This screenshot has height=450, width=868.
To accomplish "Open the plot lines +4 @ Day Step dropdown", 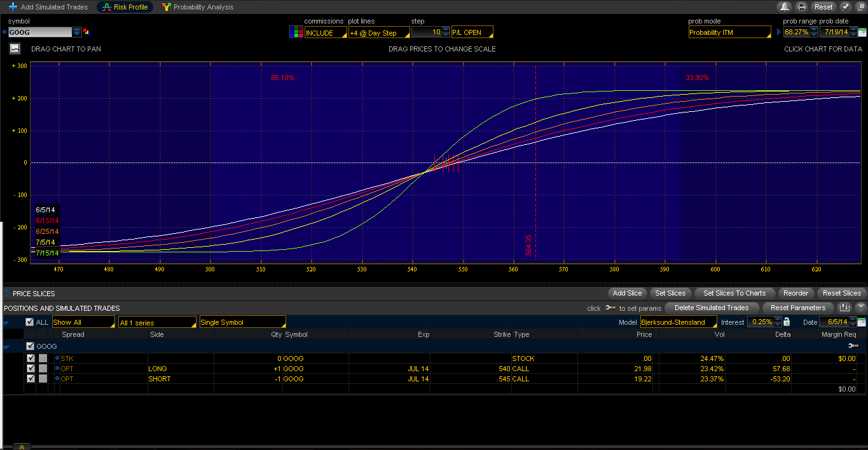I will pyautogui.click(x=378, y=33).
